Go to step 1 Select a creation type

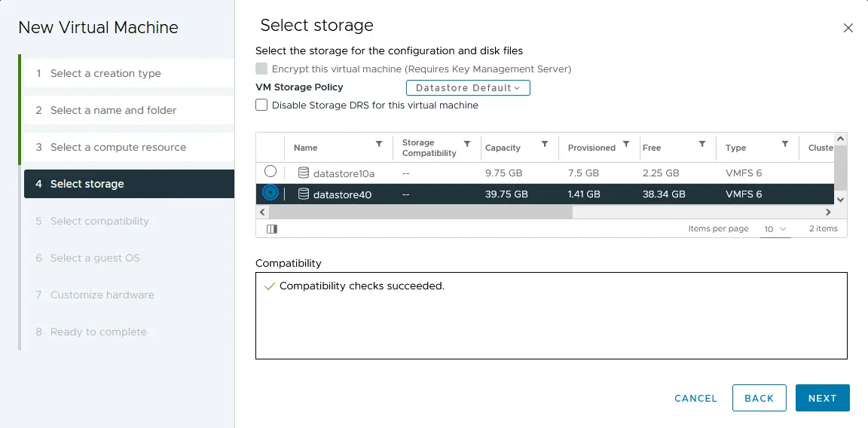(x=105, y=73)
